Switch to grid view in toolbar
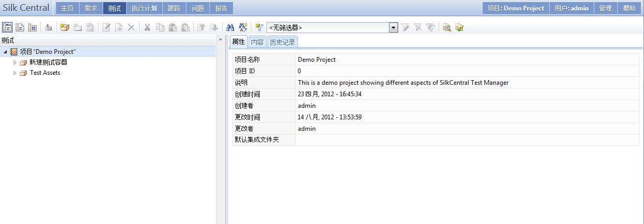The width and height of the screenshot is (644, 224). [x=32, y=28]
